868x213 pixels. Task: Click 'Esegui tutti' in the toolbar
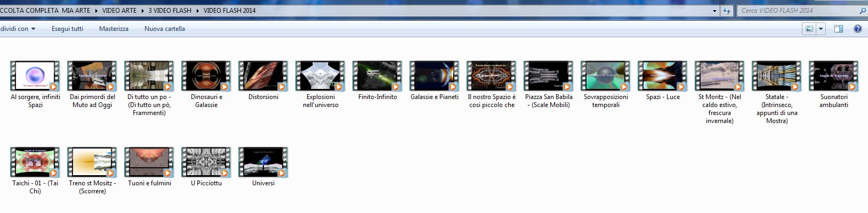67,29
